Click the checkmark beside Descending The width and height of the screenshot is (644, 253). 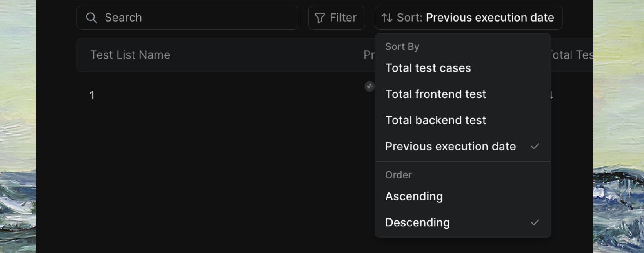535,222
